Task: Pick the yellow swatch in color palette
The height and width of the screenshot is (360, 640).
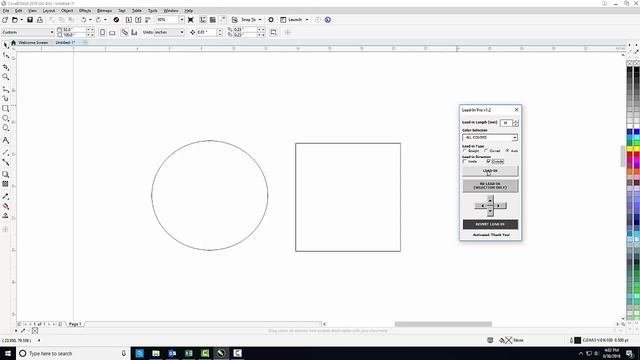Action: click(630, 149)
